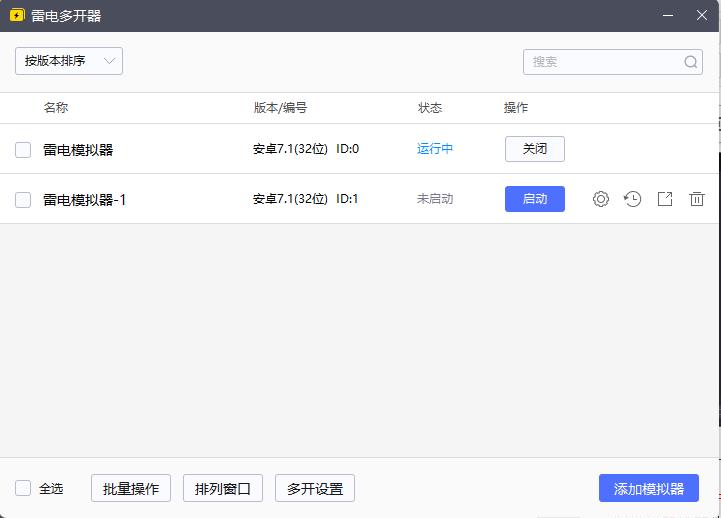Image resolution: width=721 pixels, height=518 pixels.
Task: Open the 按版本排序 sort dropdown
Action: tap(69, 61)
